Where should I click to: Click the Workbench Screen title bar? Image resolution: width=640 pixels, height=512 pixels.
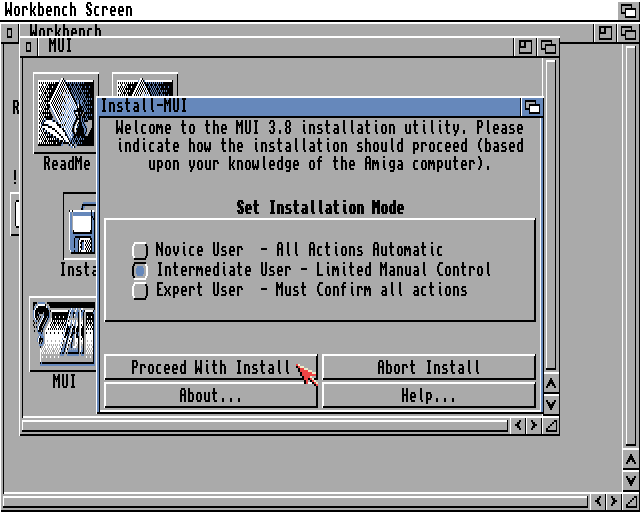click(x=308, y=10)
